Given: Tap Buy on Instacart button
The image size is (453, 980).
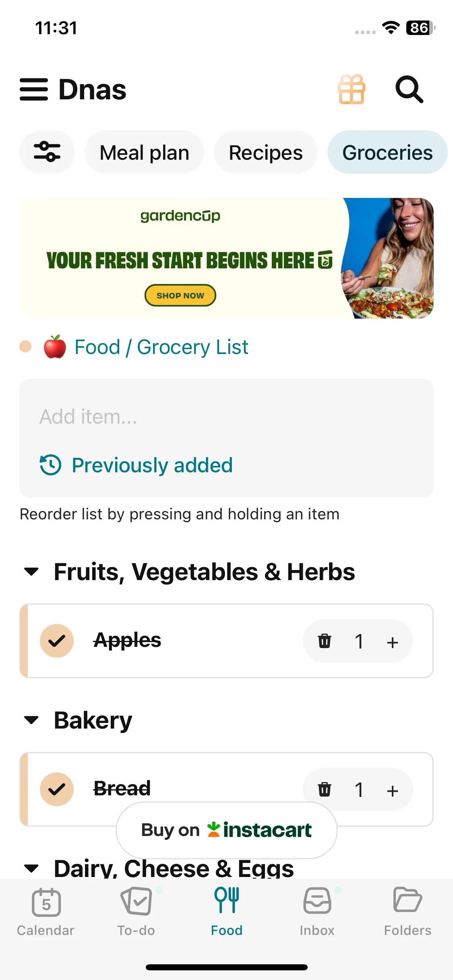Looking at the screenshot, I should click(226, 830).
